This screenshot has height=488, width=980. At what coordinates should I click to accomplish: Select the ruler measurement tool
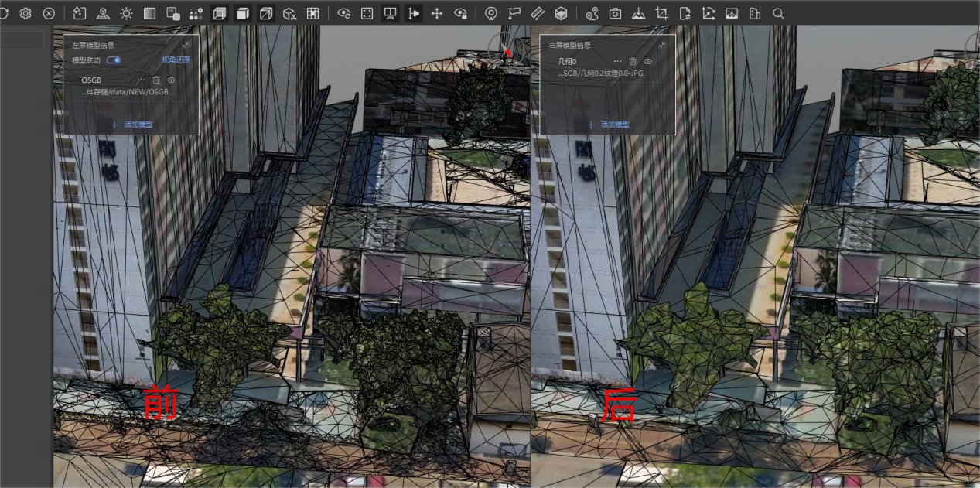click(538, 13)
